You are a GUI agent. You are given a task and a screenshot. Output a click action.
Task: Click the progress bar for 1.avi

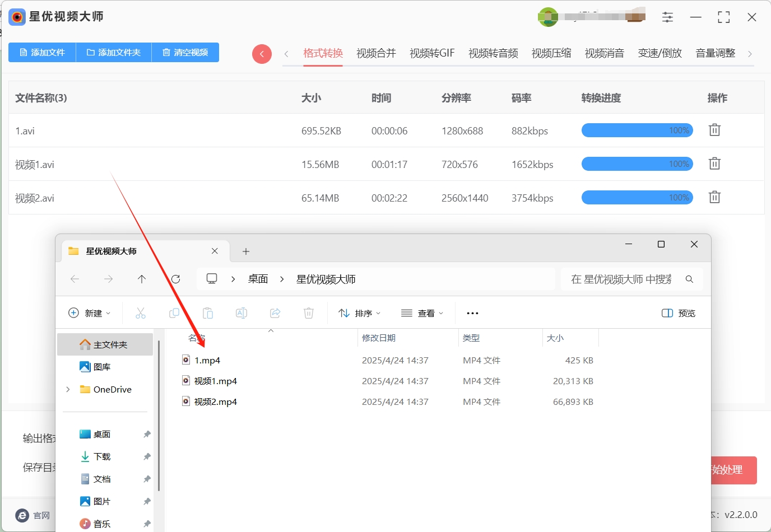[637, 130]
